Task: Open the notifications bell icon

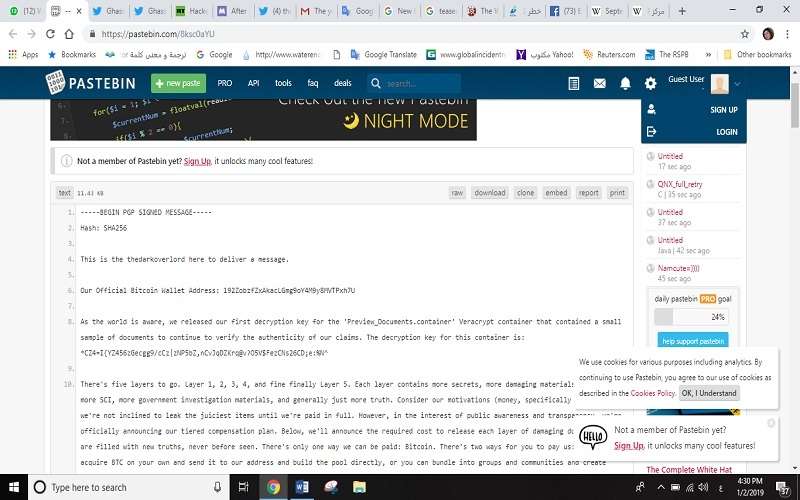Action: [x=625, y=83]
